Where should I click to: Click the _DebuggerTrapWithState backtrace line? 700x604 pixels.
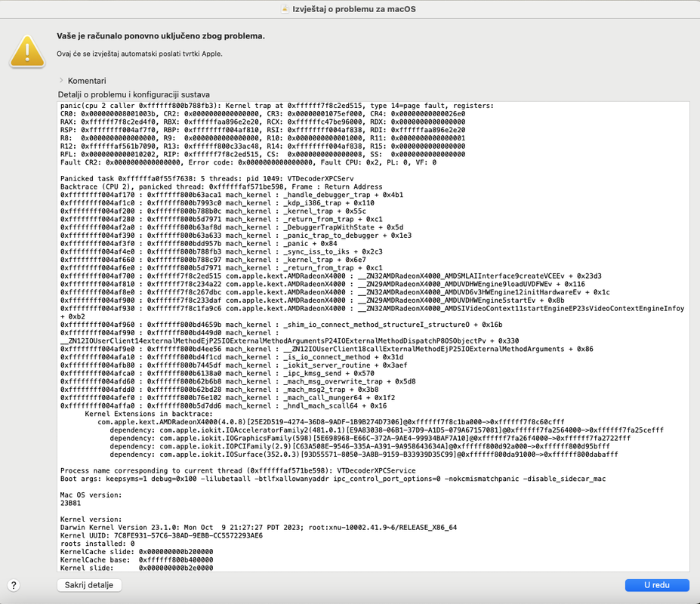pyautogui.click(x=232, y=227)
